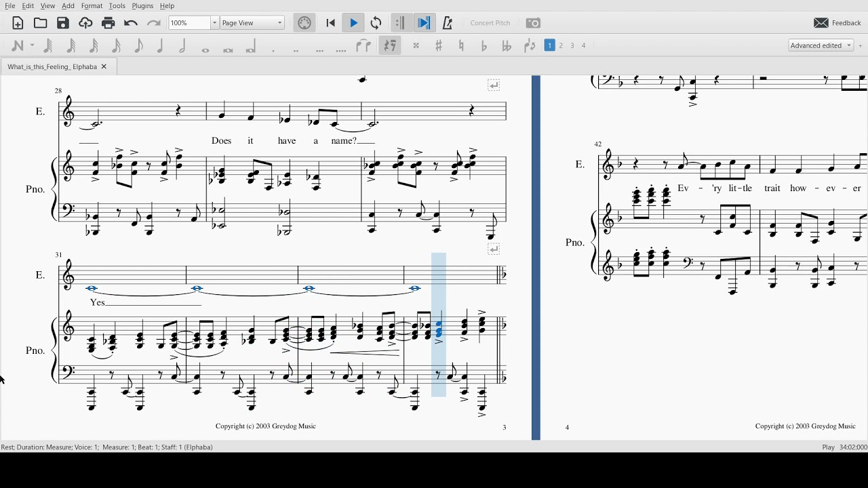
Task: Switch to voice 4
Action: (x=584, y=45)
